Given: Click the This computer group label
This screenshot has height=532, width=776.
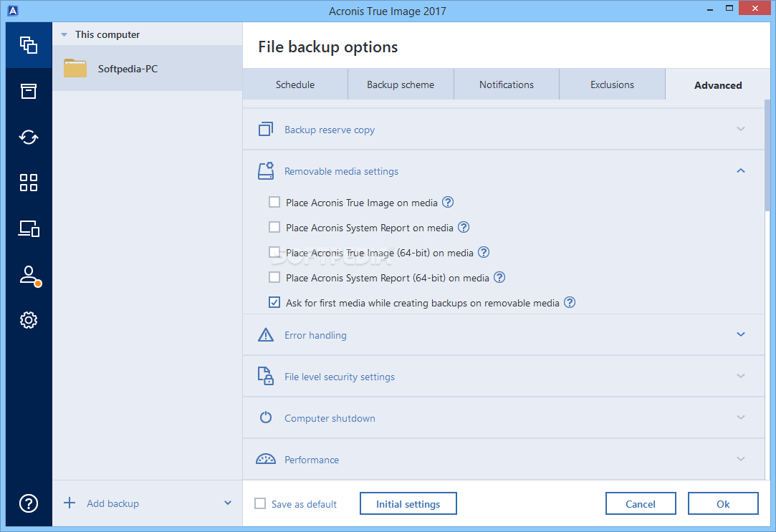Looking at the screenshot, I should click(x=107, y=34).
